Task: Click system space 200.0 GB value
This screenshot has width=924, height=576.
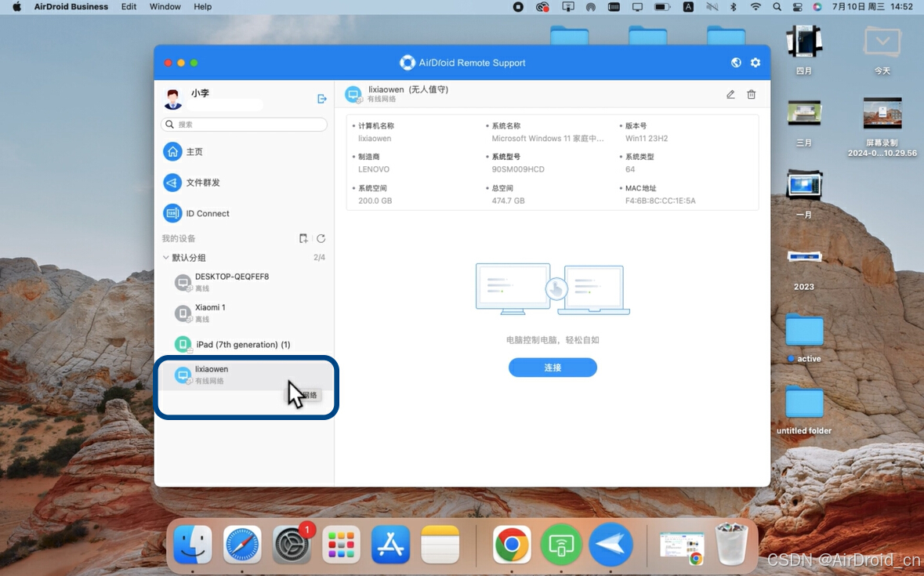Action: [375, 201]
